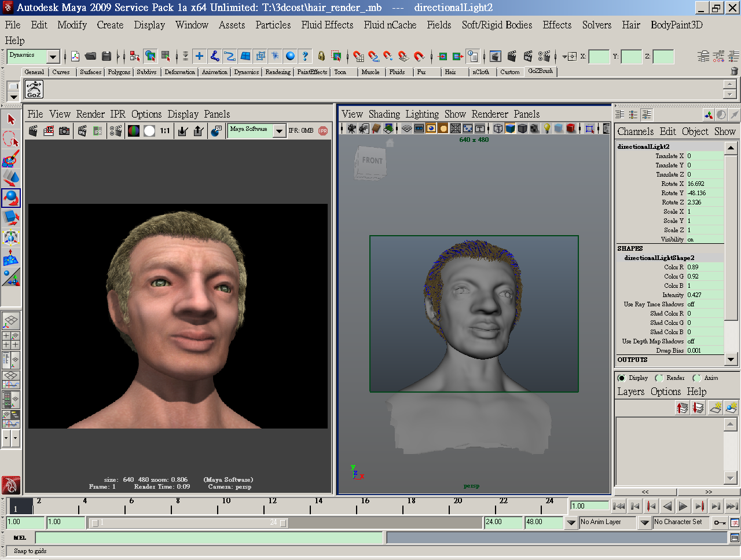Toggle Snap to grids magnet icon
741x560 pixels.
click(359, 56)
